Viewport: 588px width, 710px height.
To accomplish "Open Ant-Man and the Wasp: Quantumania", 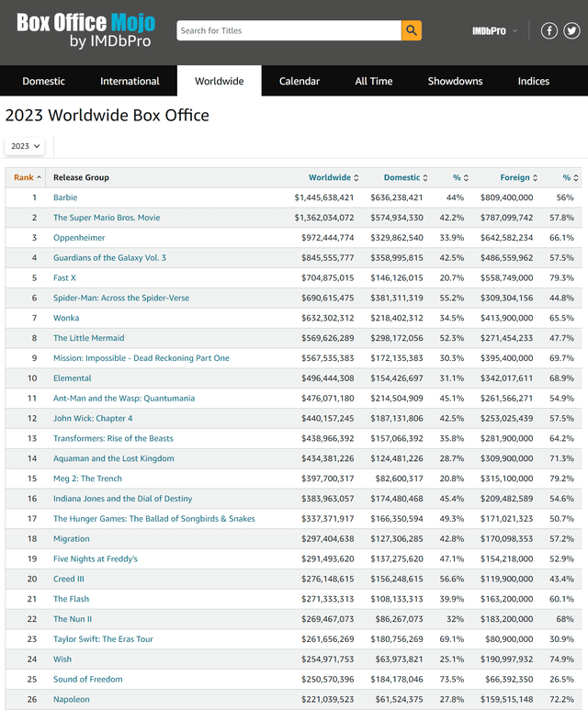I will pos(124,398).
